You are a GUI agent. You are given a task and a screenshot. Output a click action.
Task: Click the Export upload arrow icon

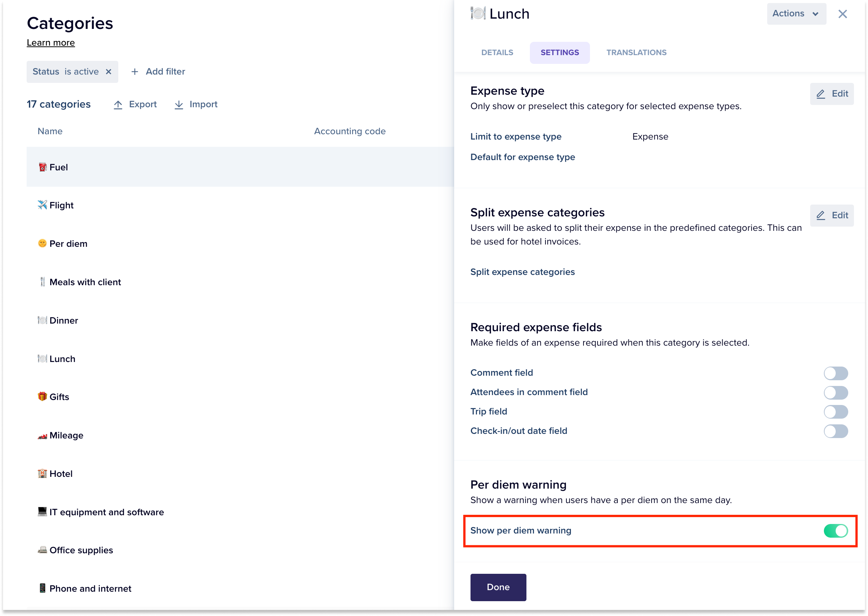tap(118, 105)
